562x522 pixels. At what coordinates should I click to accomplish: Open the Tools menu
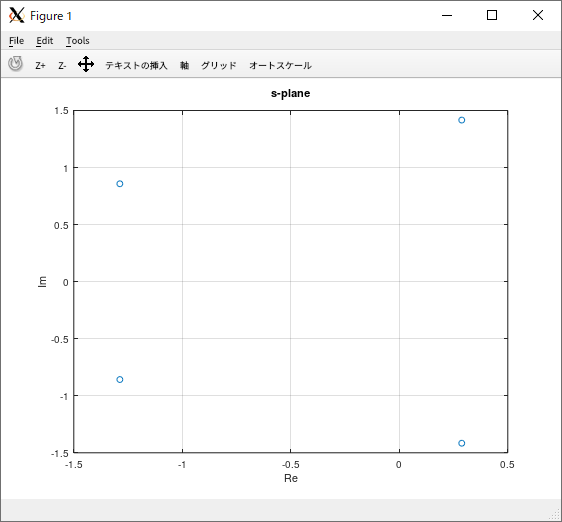click(x=77, y=41)
